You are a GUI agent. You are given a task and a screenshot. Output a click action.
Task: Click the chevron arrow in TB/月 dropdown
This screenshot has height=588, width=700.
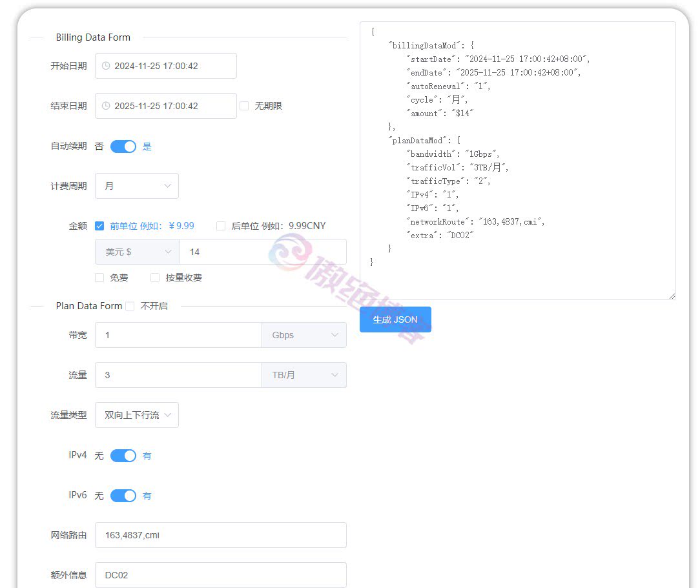335,375
